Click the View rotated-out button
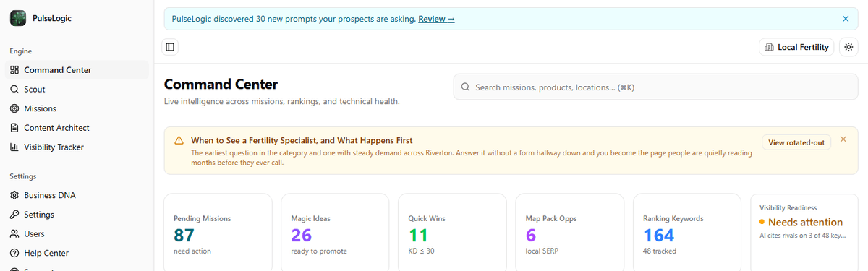This screenshot has width=868, height=271. (796, 142)
